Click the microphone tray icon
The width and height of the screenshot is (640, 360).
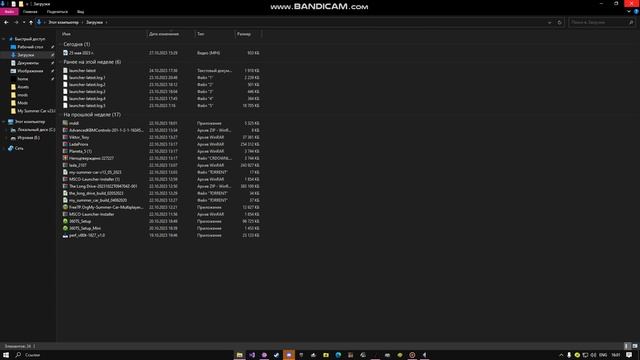pyautogui.click(x=569, y=355)
